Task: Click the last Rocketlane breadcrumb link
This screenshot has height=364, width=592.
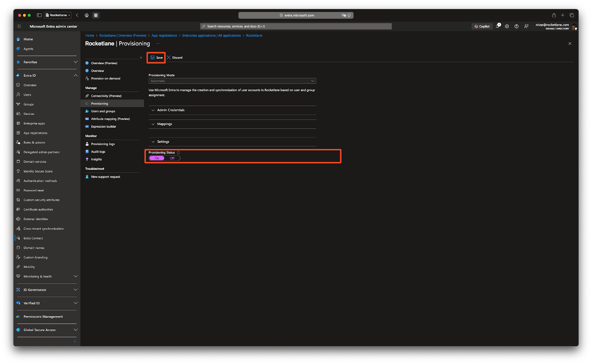Action: pos(254,35)
